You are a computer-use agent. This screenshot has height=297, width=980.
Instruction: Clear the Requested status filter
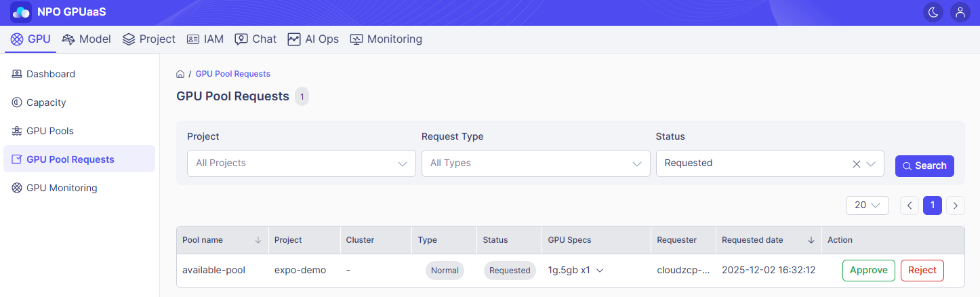pyautogui.click(x=856, y=163)
